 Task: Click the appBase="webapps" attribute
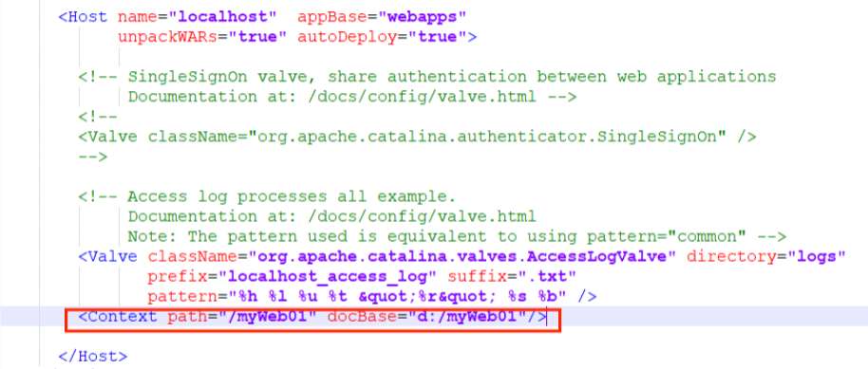coord(382,16)
